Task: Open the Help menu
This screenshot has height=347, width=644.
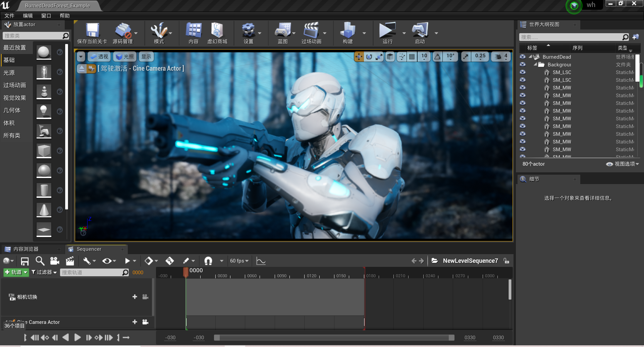Action: click(65, 16)
